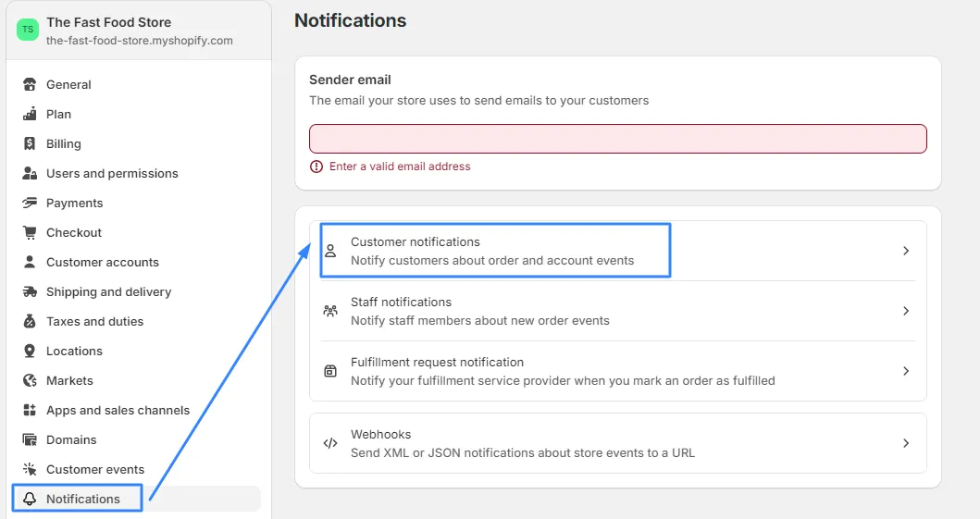
Task: Click 'Notify your fulfillment service provider' description
Action: [x=563, y=380]
